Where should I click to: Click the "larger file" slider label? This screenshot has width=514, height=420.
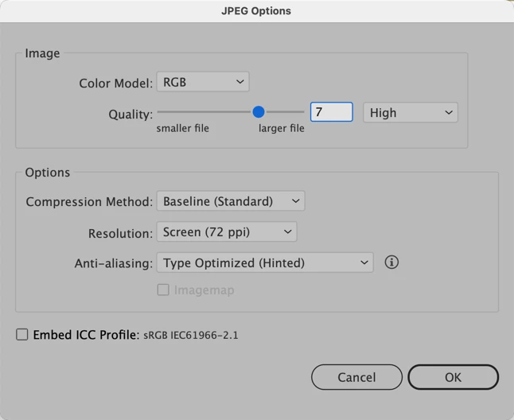coord(282,128)
